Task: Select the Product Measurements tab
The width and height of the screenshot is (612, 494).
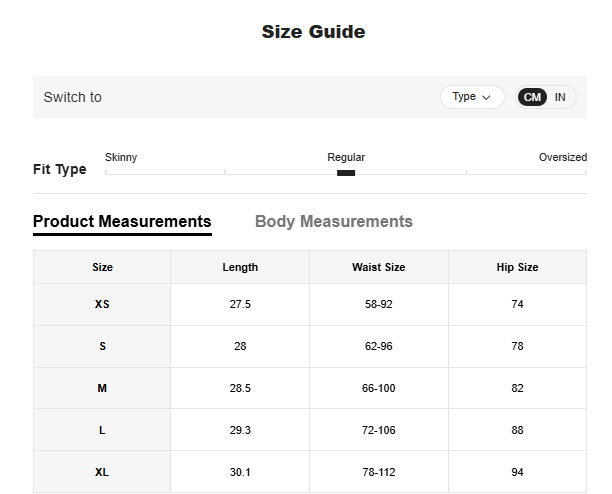Action: 122,221
